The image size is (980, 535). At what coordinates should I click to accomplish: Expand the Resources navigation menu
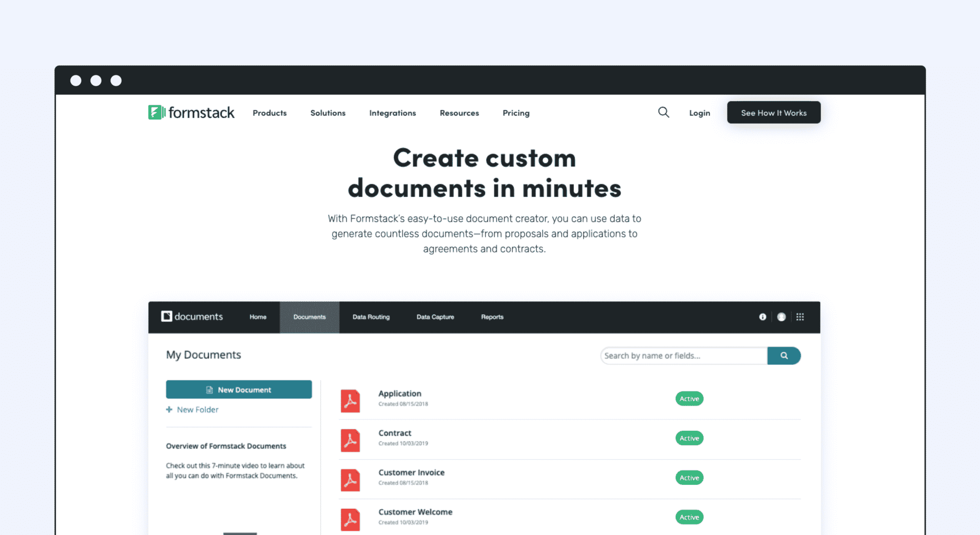pyautogui.click(x=459, y=113)
